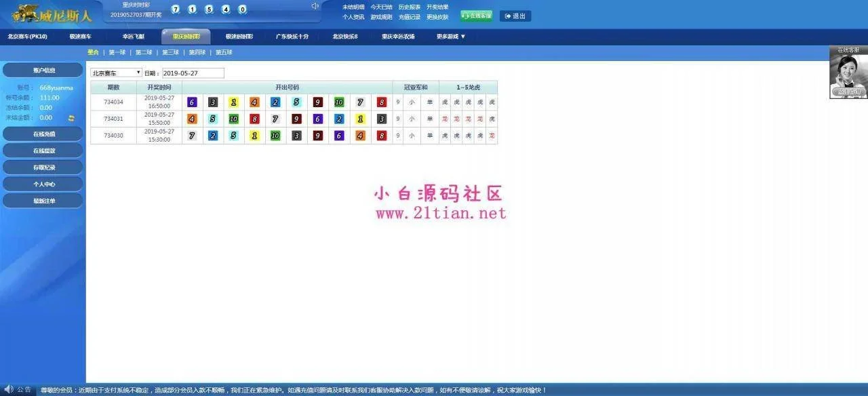Viewport: 868px width, 396px height.
Task: Switch to the 广东快乐十分 tab
Action: point(292,37)
